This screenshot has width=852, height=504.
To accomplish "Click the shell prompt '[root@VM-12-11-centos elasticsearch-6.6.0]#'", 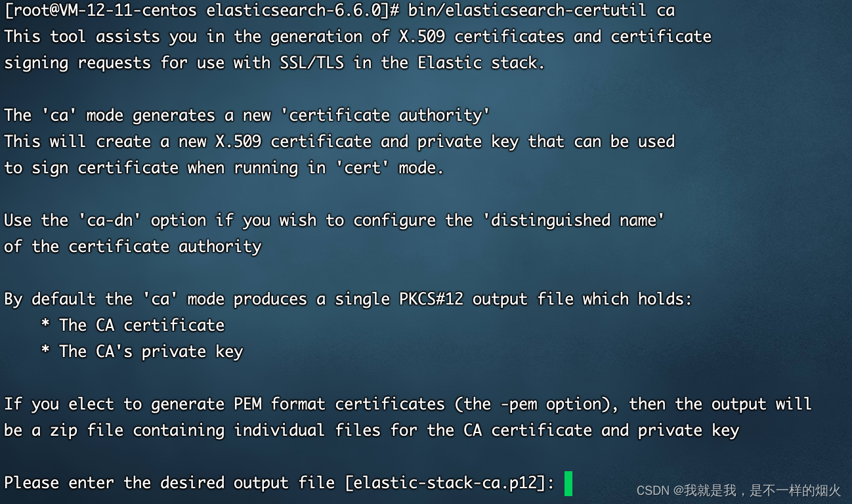I will pos(202,10).
